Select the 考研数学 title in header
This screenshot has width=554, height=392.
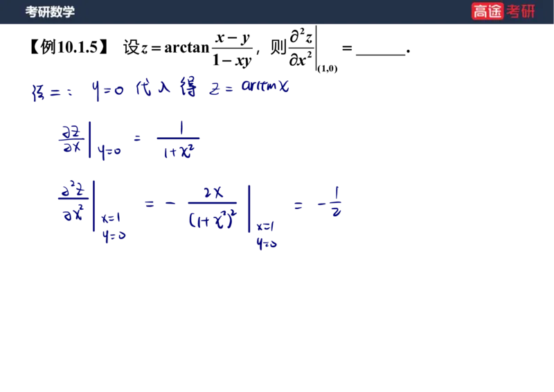point(50,12)
